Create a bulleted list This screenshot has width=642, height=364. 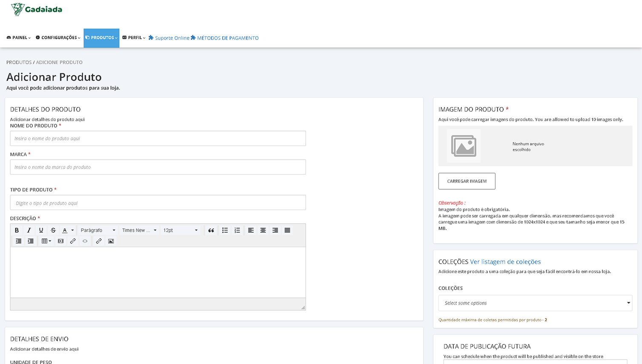point(225,230)
